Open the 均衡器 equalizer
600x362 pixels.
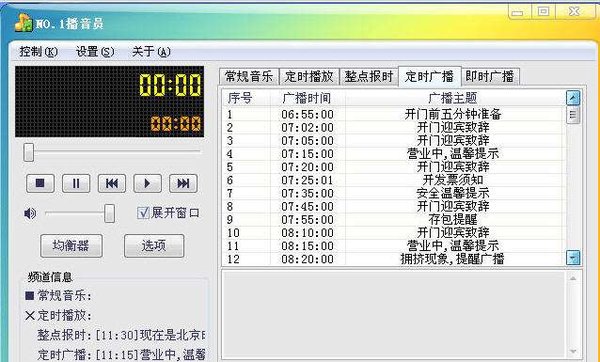click(x=71, y=246)
